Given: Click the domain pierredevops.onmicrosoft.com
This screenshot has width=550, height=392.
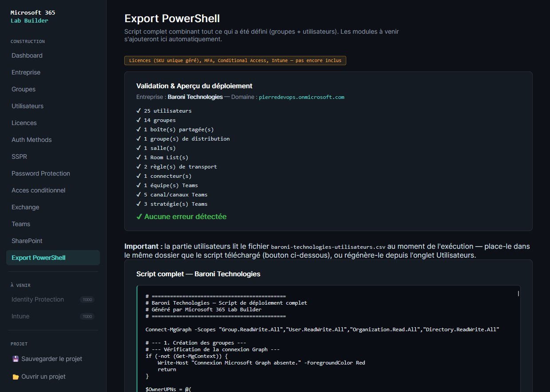Looking at the screenshot, I should click(301, 97).
